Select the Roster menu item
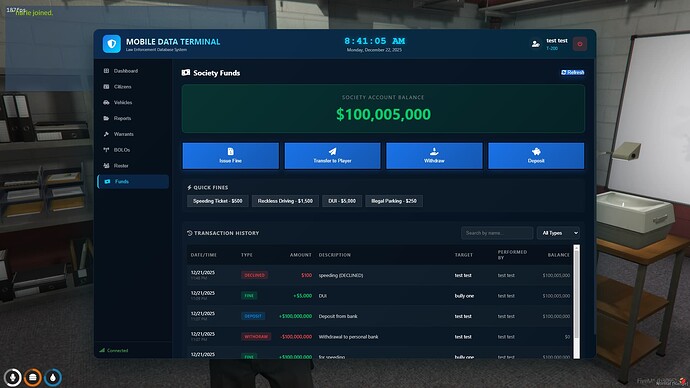 point(133,166)
